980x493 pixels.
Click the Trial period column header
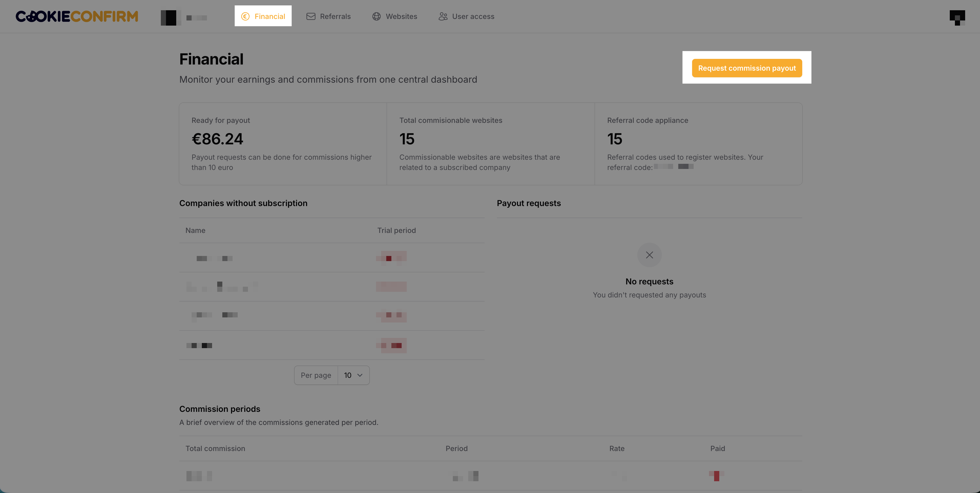pyautogui.click(x=397, y=230)
